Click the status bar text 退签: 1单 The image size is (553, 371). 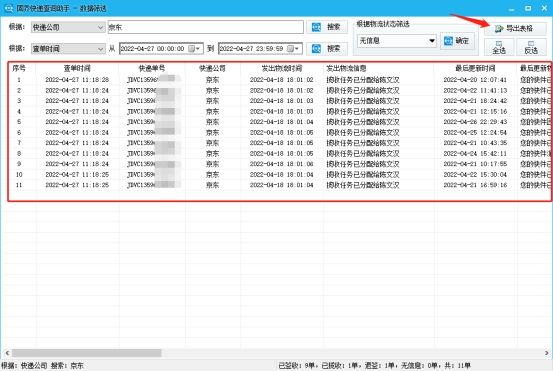(380, 365)
